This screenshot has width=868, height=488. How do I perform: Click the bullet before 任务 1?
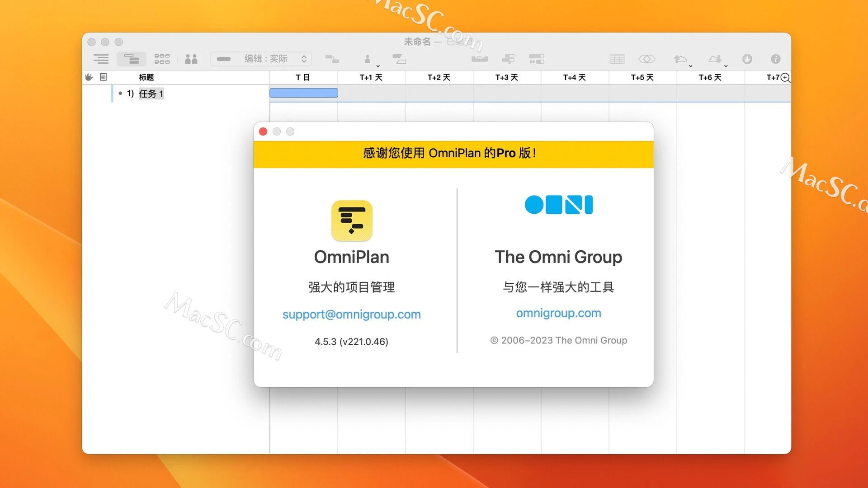120,93
